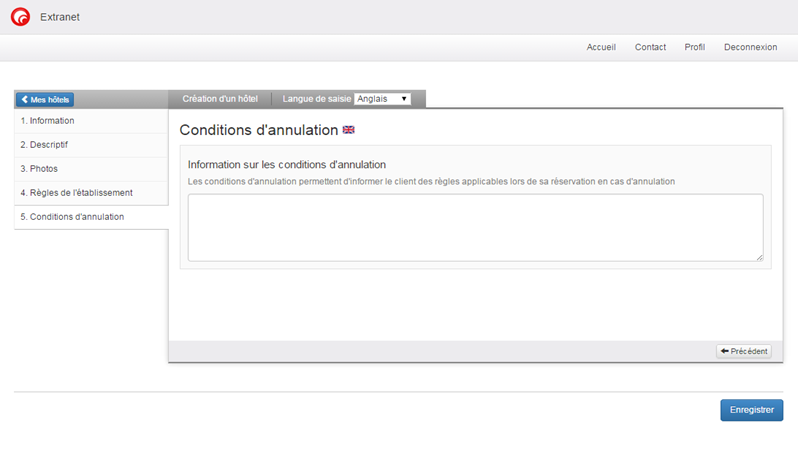The image size is (798, 470).
Task: Click the Langue de saisie label
Action: (x=317, y=99)
